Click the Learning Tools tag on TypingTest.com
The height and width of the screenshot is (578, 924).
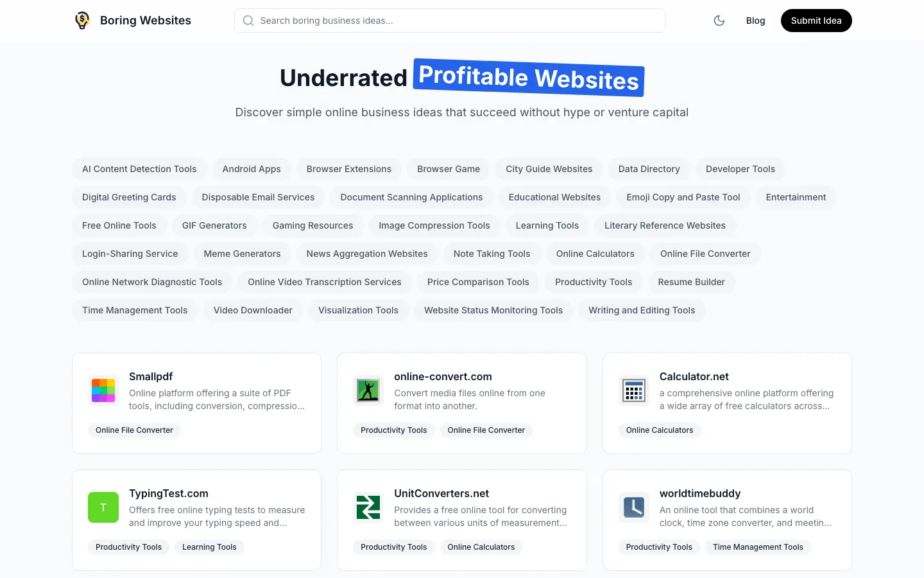click(209, 547)
